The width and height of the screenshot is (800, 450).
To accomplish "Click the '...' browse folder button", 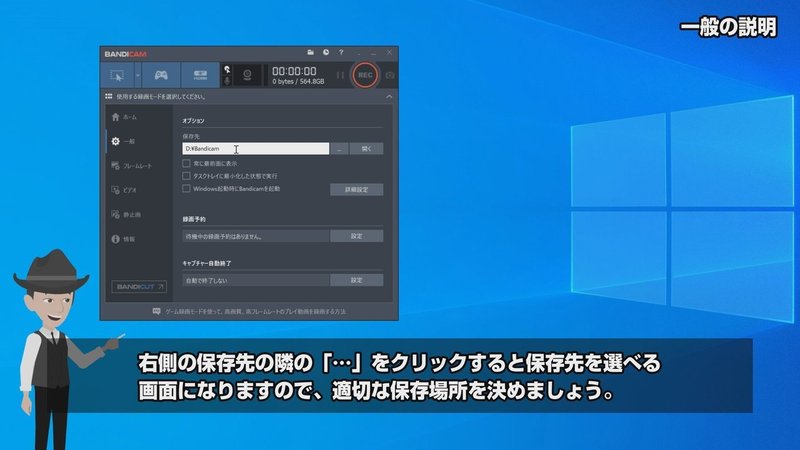I will (x=339, y=148).
